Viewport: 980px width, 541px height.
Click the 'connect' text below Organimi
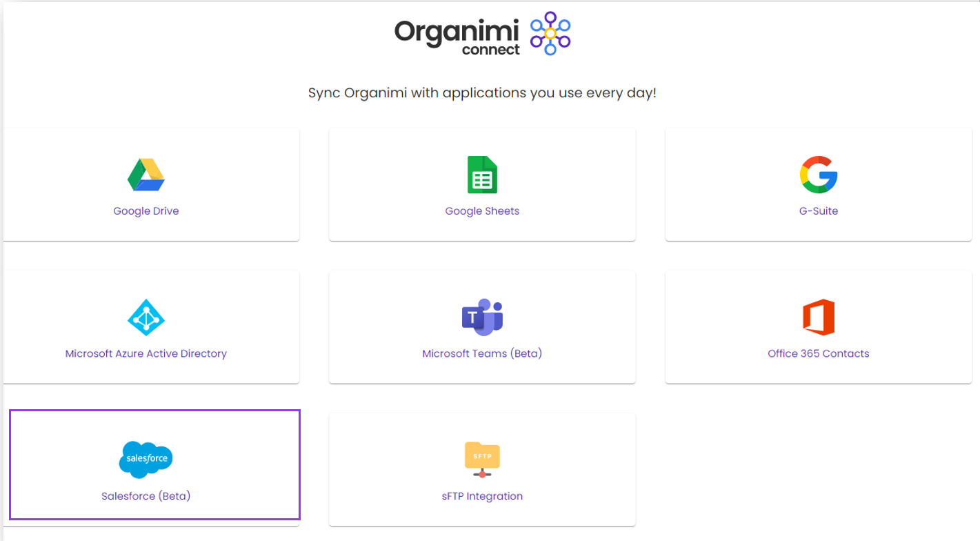tap(491, 50)
